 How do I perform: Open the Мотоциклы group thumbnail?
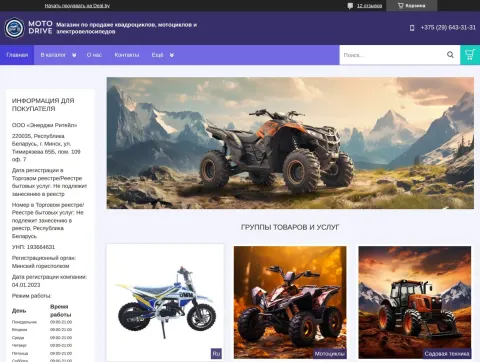(290, 302)
